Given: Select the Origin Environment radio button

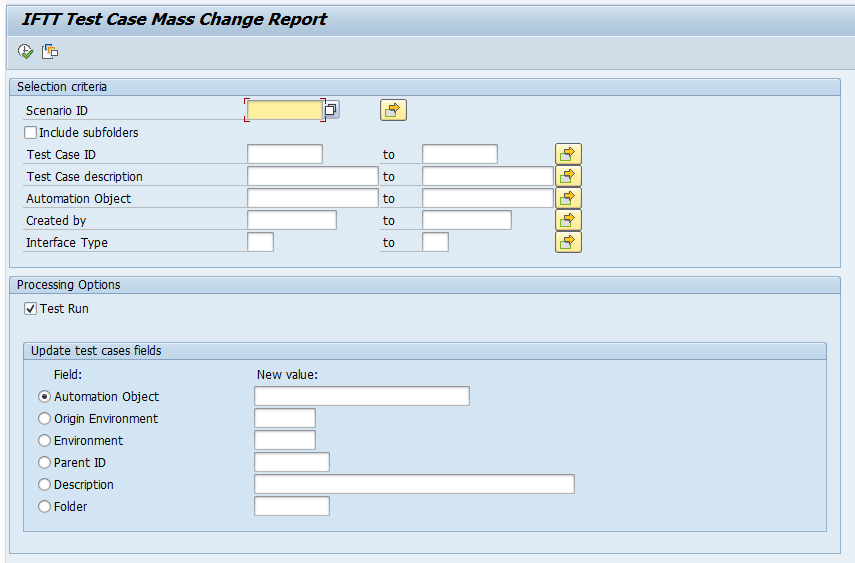Looking at the screenshot, I should coord(45,418).
